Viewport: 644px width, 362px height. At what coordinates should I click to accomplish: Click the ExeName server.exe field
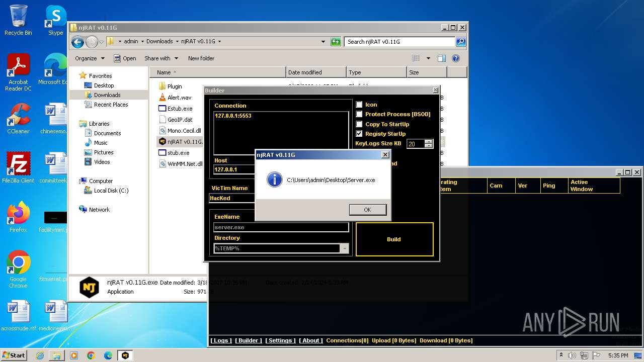pyautogui.click(x=281, y=227)
